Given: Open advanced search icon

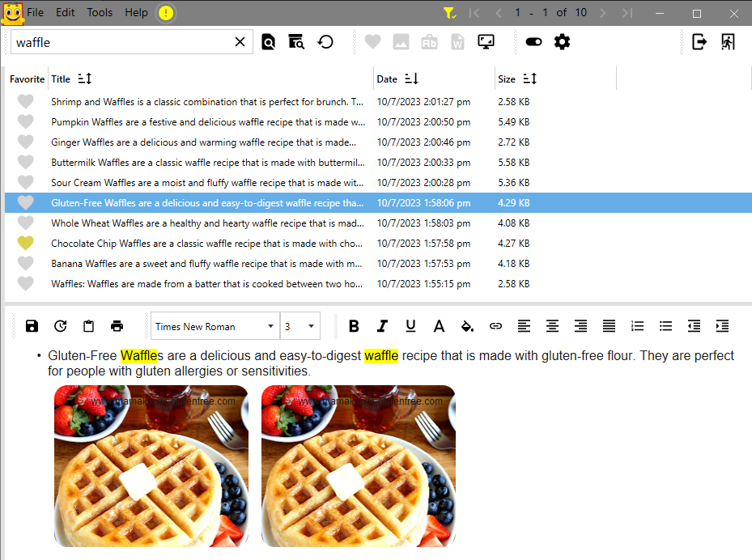Looking at the screenshot, I should click(296, 42).
